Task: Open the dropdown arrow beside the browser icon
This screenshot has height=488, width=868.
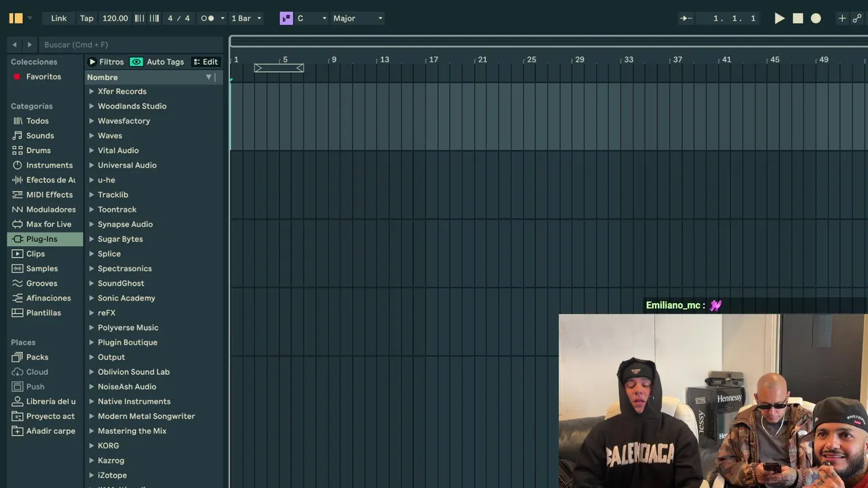Action: coord(30,18)
